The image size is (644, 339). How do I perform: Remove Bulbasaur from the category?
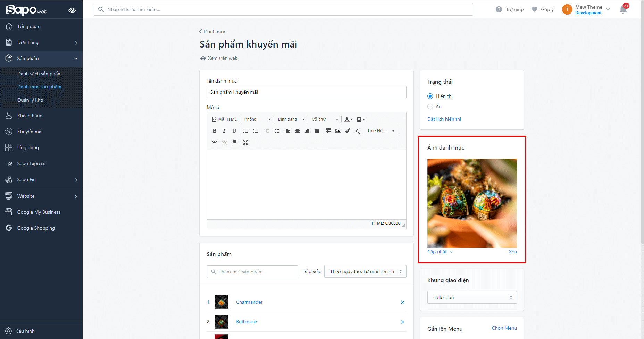coord(403,322)
